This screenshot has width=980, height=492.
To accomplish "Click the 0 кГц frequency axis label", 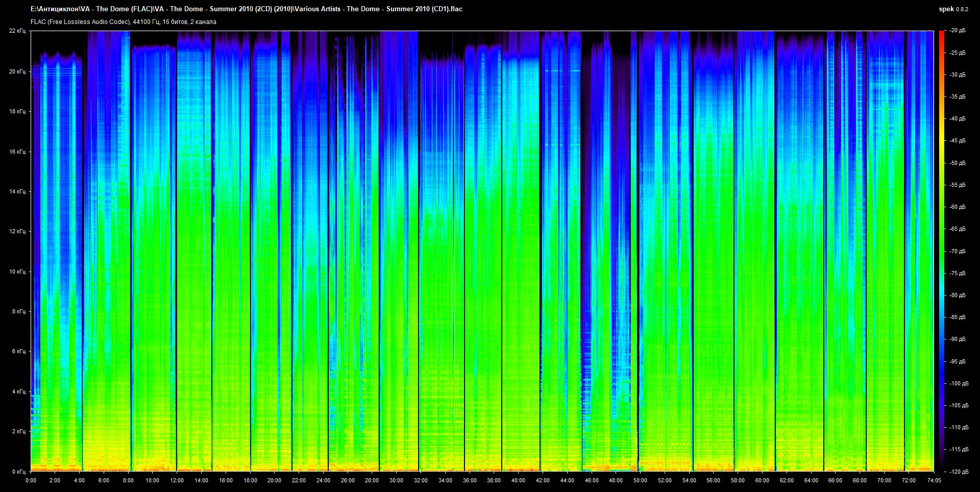I will [x=18, y=472].
